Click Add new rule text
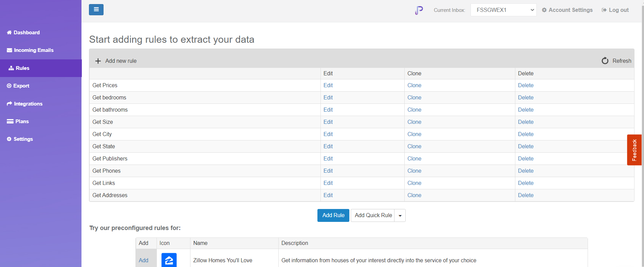The width and height of the screenshot is (644, 267). (x=121, y=61)
